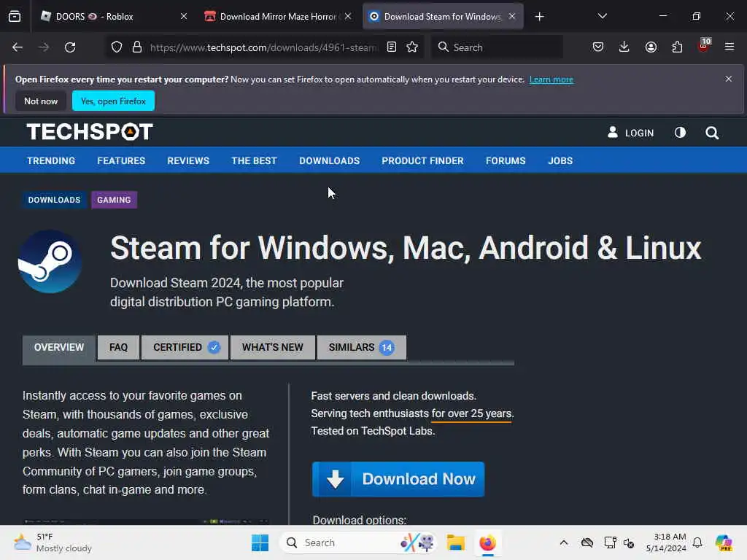Open JOBS nav item
The width and height of the screenshot is (747, 560).
point(560,161)
